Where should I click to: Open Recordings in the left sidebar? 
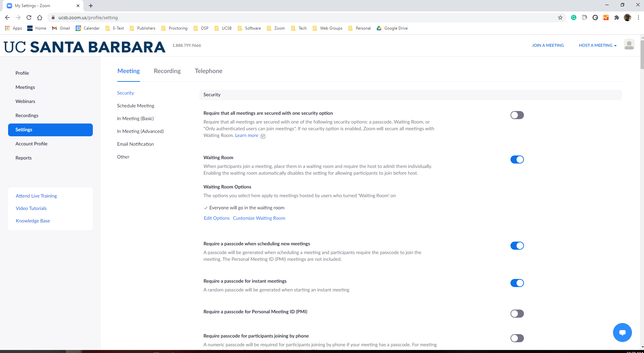[x=27, y=115]
